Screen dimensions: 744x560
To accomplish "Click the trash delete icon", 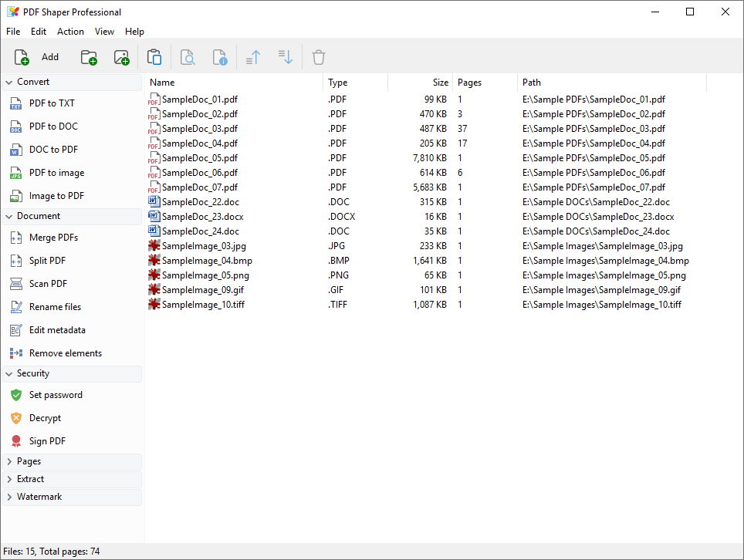I will [x=318, y=56].
